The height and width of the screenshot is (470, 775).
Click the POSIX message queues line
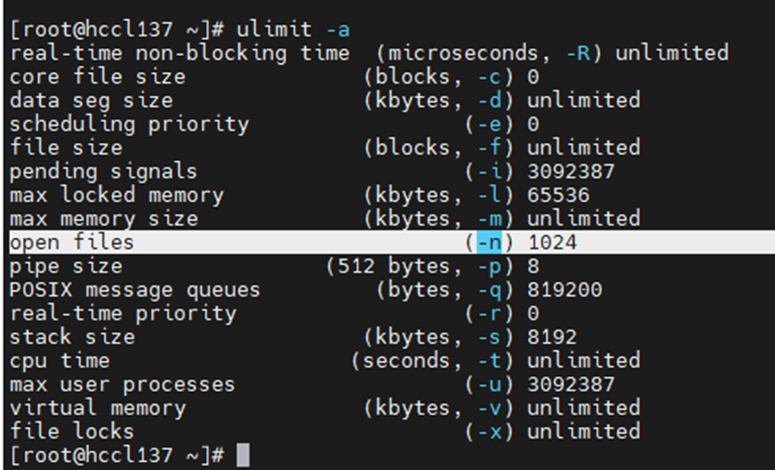(x=306, y=290)
